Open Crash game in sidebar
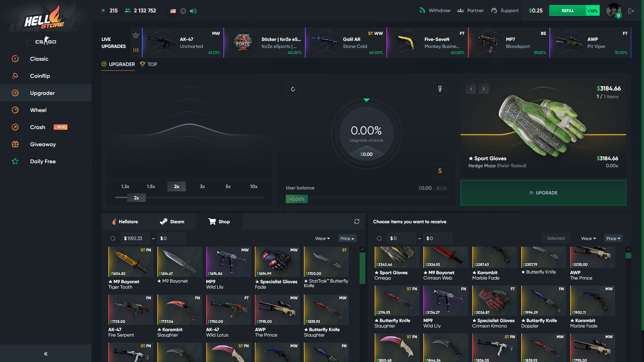The width and height of the screenshot is (644, 362). tap(46, 127)
